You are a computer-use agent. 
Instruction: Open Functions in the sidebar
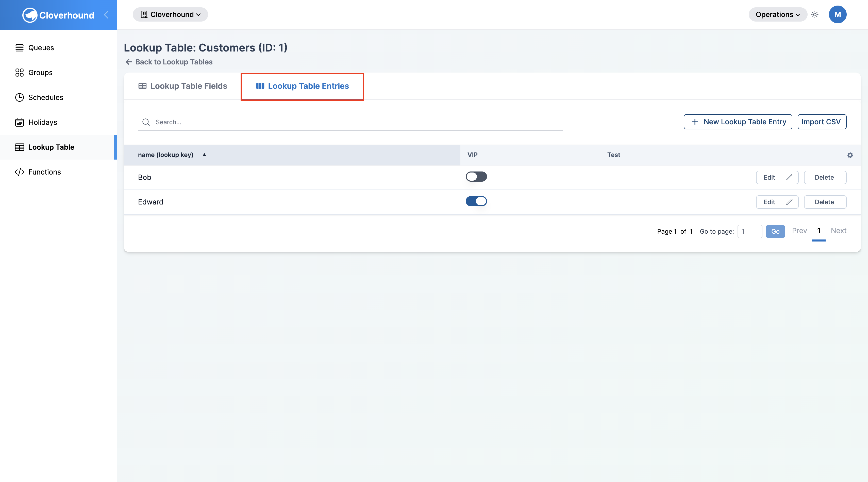coord(58,172)
